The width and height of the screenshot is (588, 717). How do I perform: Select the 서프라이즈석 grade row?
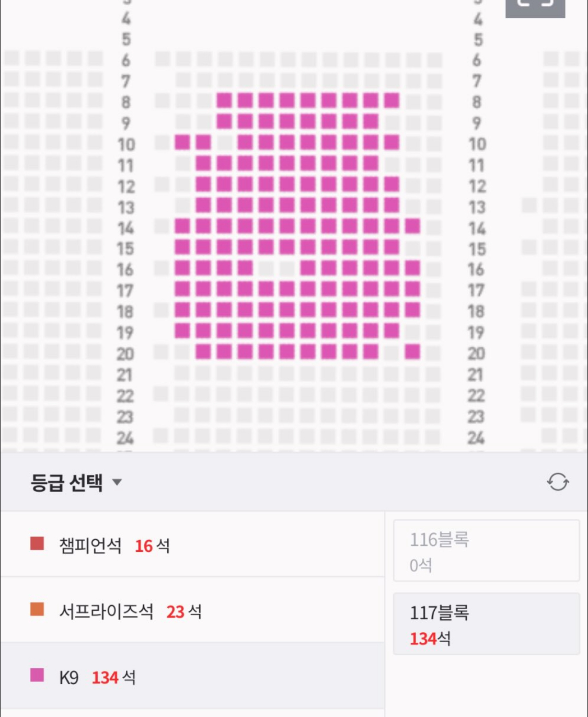coord(192,610)
